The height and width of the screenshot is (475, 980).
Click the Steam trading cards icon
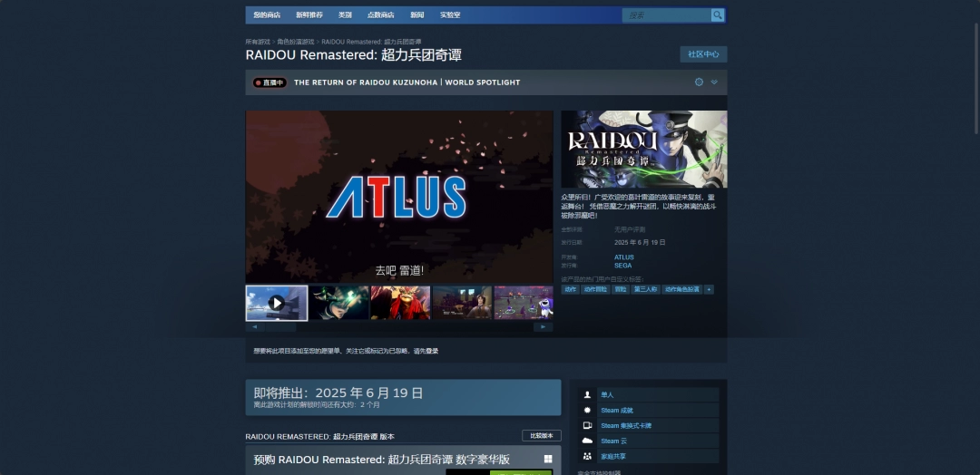point(587,426)
